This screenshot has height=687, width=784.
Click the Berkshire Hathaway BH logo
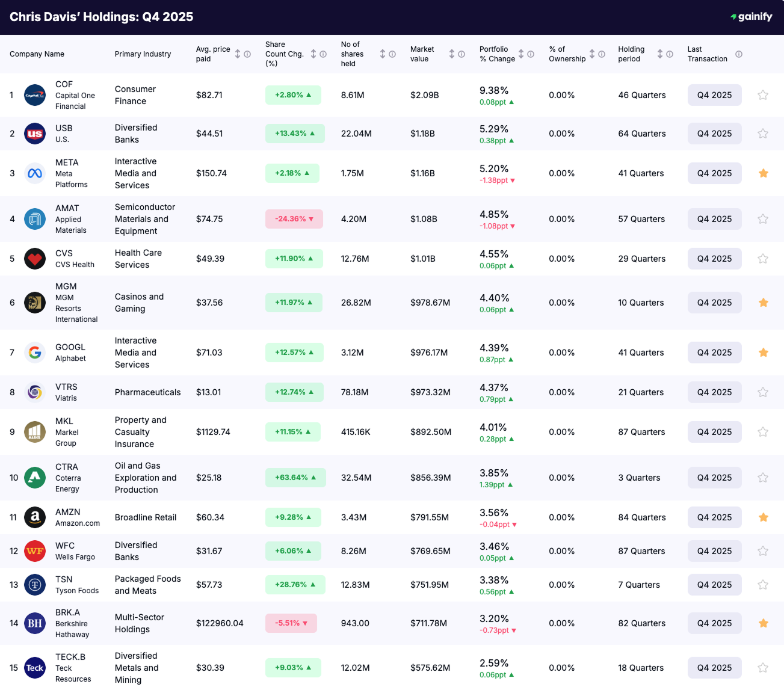[34, 623]
